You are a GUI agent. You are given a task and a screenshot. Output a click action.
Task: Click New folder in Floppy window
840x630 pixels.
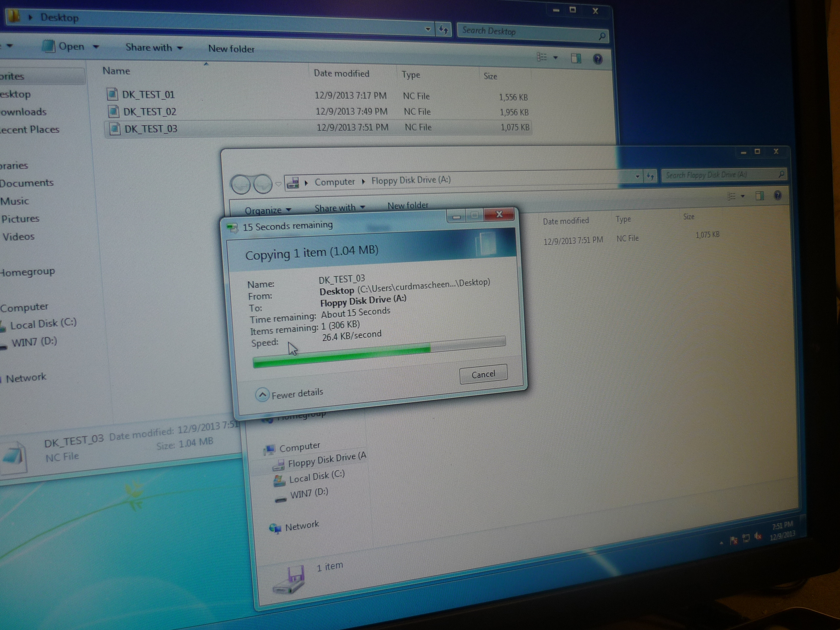click(x=408, y=205)
